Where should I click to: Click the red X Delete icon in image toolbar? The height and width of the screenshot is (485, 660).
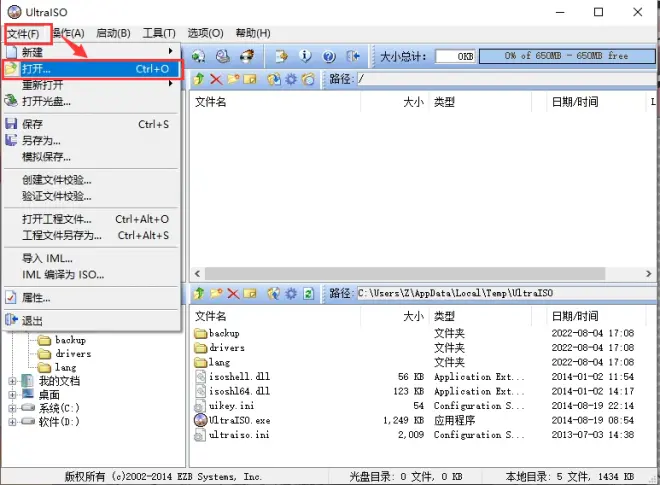click(216, 79)
